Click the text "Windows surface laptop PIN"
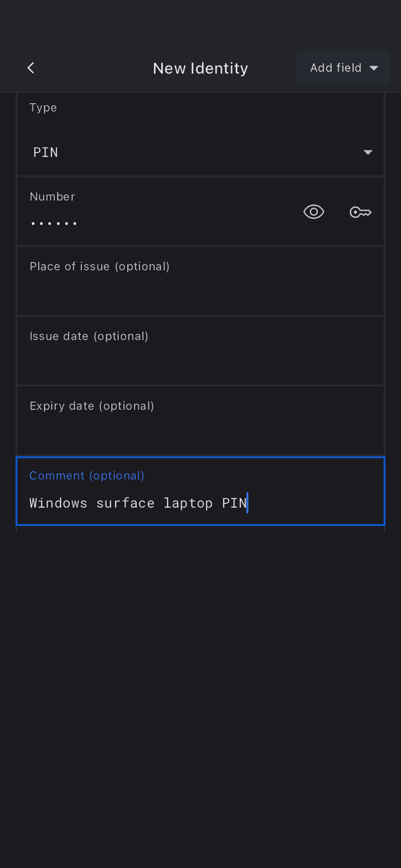The image size is (401, 868). (138, 503)
